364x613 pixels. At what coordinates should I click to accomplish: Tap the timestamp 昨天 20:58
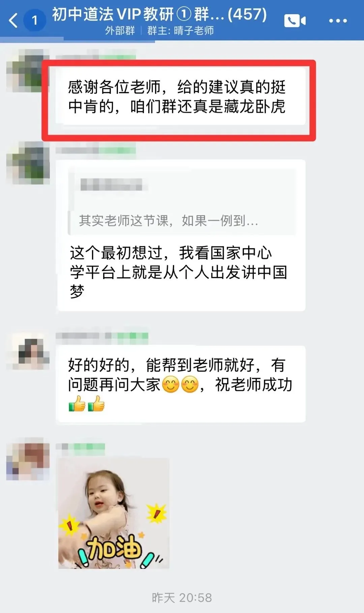coord(182,597)
